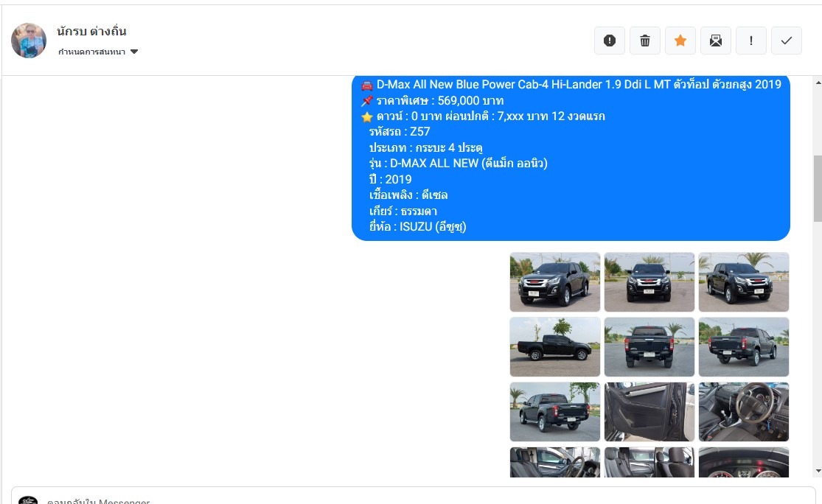Delete the conversation with the trash icon

point(645,41)
